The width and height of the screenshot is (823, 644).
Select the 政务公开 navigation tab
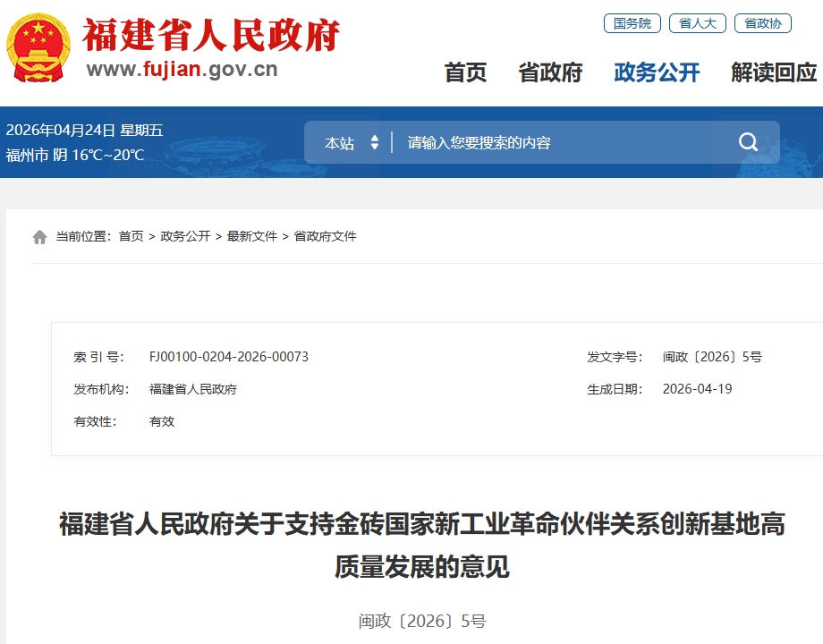pyautogui.click(x=657, y=73)
